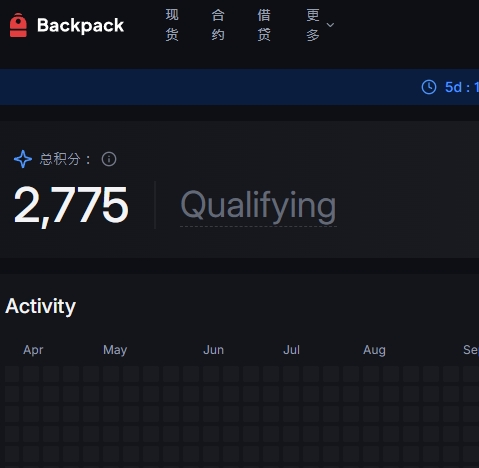This screenshot has height=468, width=479.
Task: Click the 5d countdown timer text
Action: (462, 87)
